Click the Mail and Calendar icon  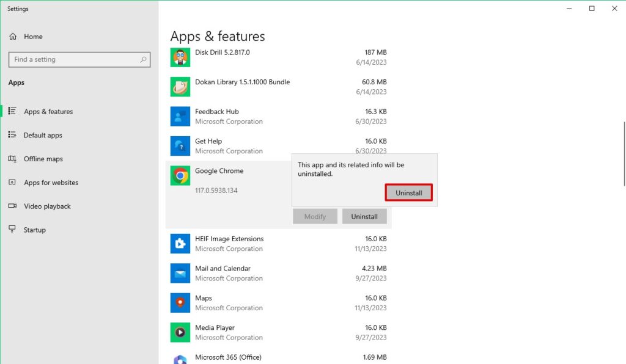[180, 273]
